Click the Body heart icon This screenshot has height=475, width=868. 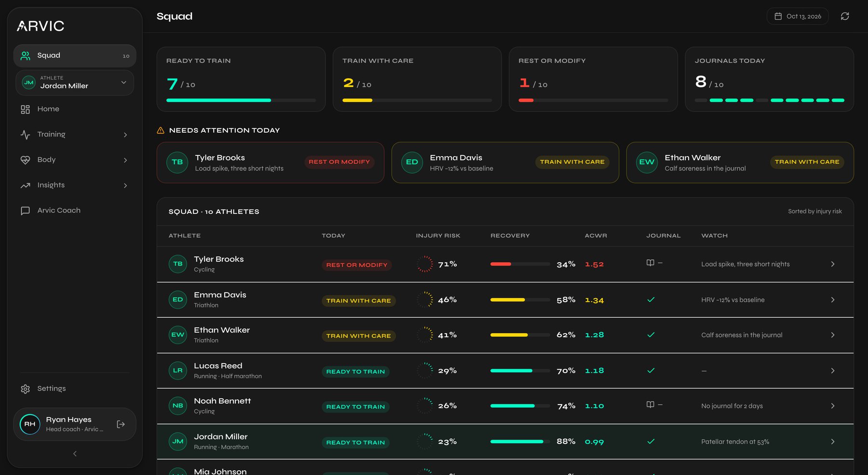(x=26, y=160)
